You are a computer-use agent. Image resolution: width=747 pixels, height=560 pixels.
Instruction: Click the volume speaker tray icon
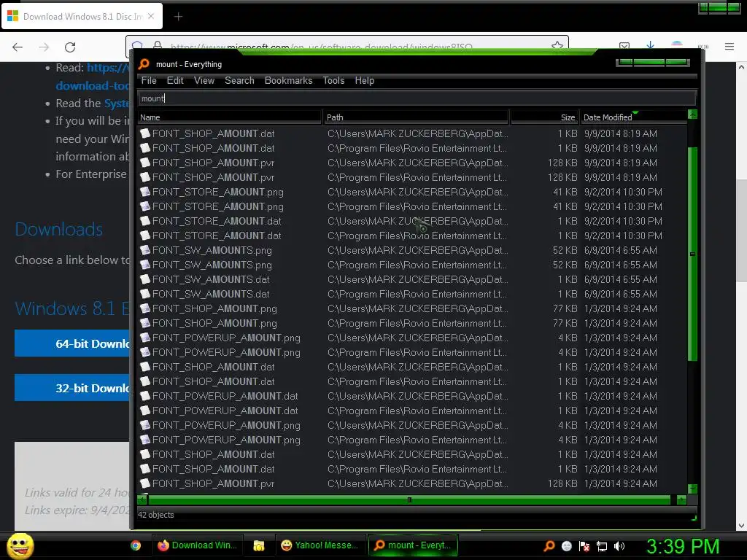619,546
